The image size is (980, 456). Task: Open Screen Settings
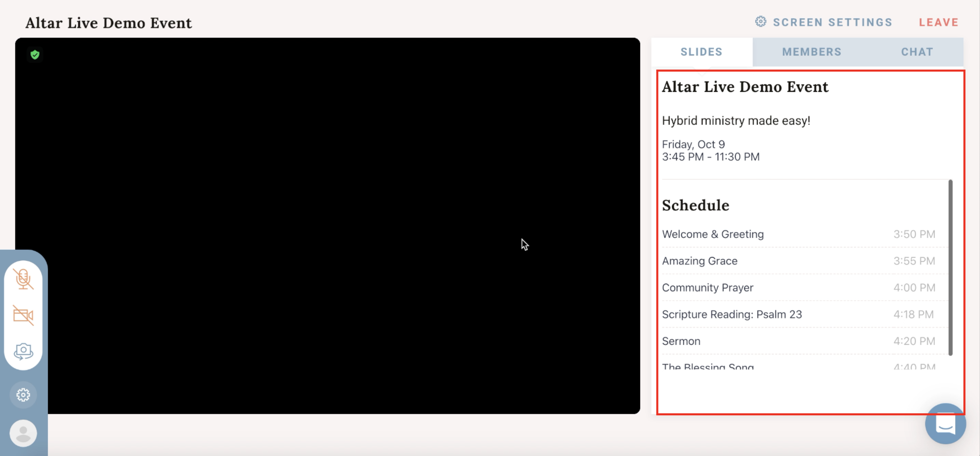pos(823,22)
